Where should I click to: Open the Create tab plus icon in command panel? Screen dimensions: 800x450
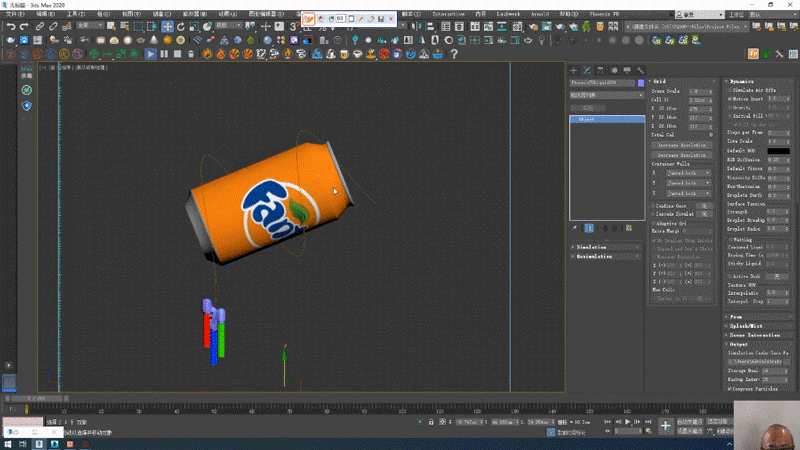pyautogui.click(x=574, y=70)
